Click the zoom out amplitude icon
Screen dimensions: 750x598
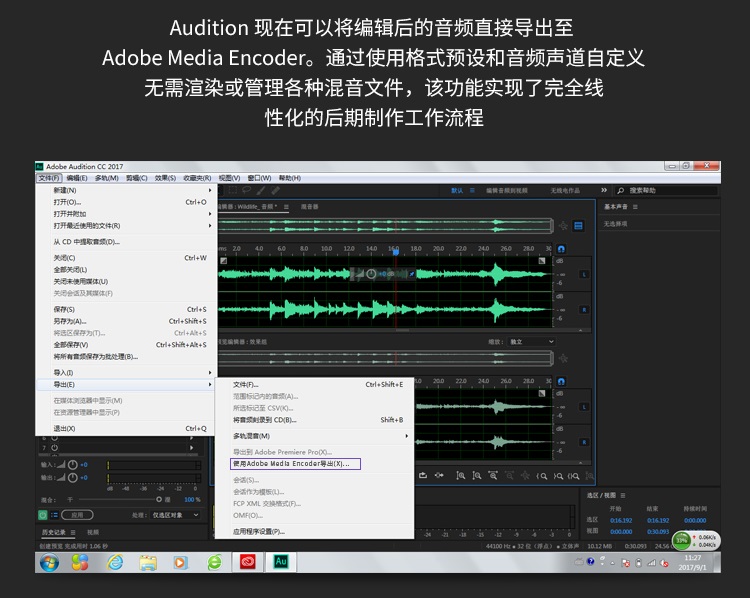click(x=477, y=476)
